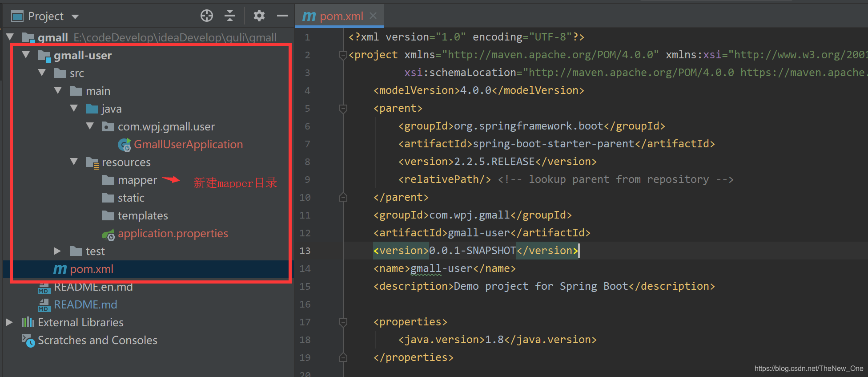This screenshot has width=868, height=377.
Task: Click the GmallUserApplication Spring class icon
Action: pyautogui.click(x=125, y=145)
